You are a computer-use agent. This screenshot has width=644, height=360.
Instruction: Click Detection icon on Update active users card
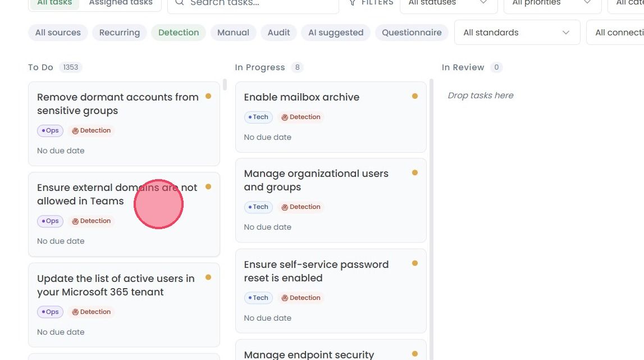pyautogui.click(x=75, y=312)
